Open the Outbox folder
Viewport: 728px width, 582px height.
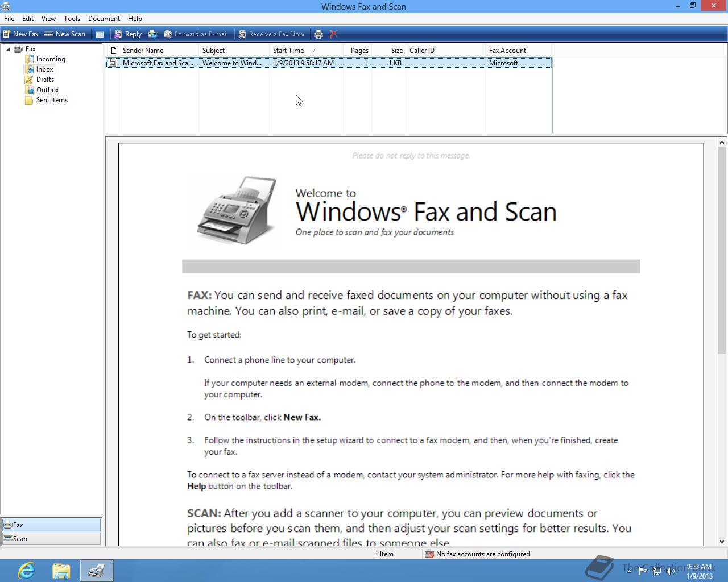coord(48,90)
